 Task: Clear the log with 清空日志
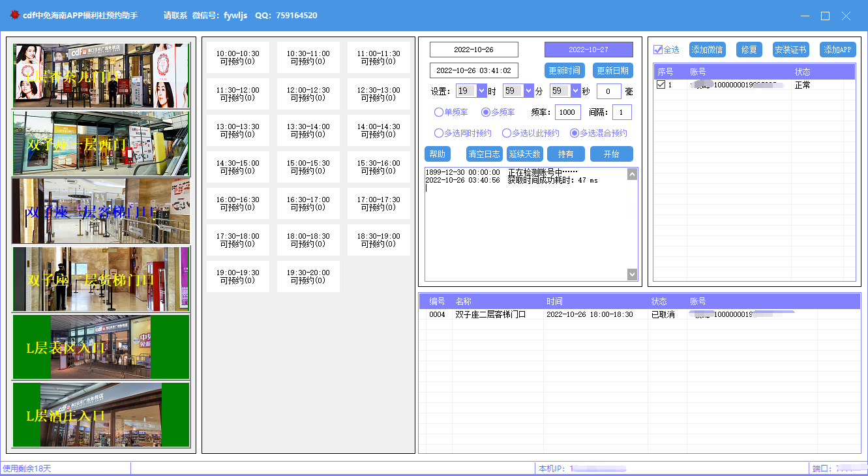point(485,154)
